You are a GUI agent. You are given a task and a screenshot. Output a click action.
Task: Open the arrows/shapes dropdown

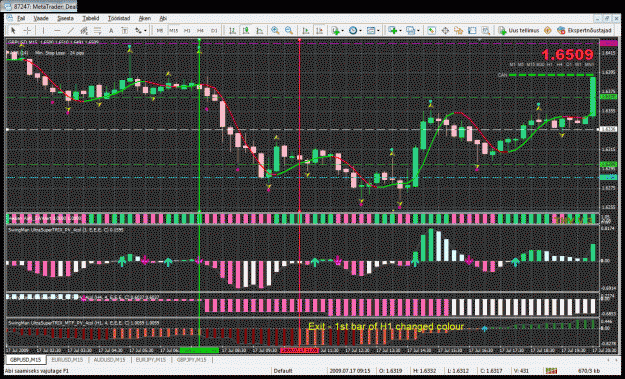[140, 30]
